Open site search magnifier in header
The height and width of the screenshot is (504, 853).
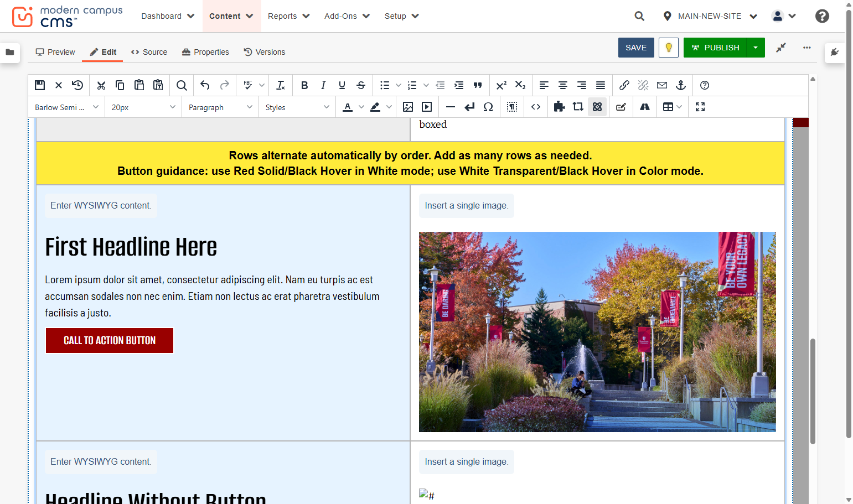[639, 16]
